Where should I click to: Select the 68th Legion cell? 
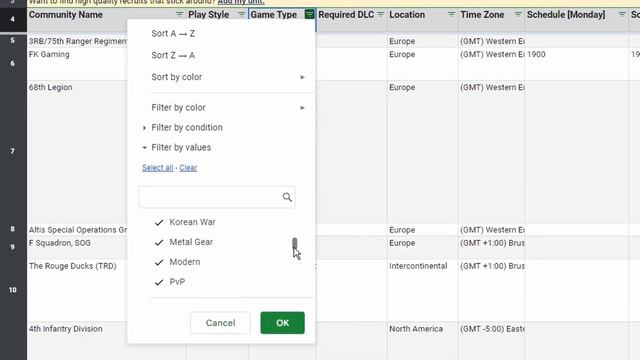(x=77, y=151)
